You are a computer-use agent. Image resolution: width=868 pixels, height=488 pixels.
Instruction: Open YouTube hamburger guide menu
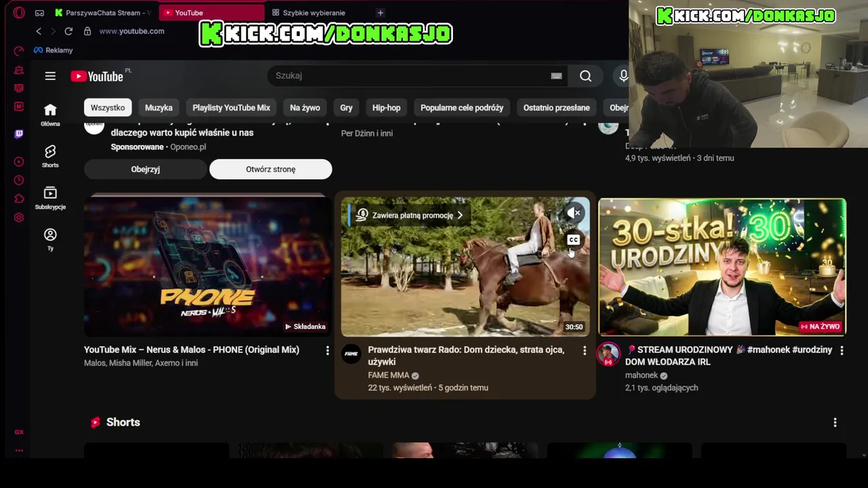click(50, 76)
